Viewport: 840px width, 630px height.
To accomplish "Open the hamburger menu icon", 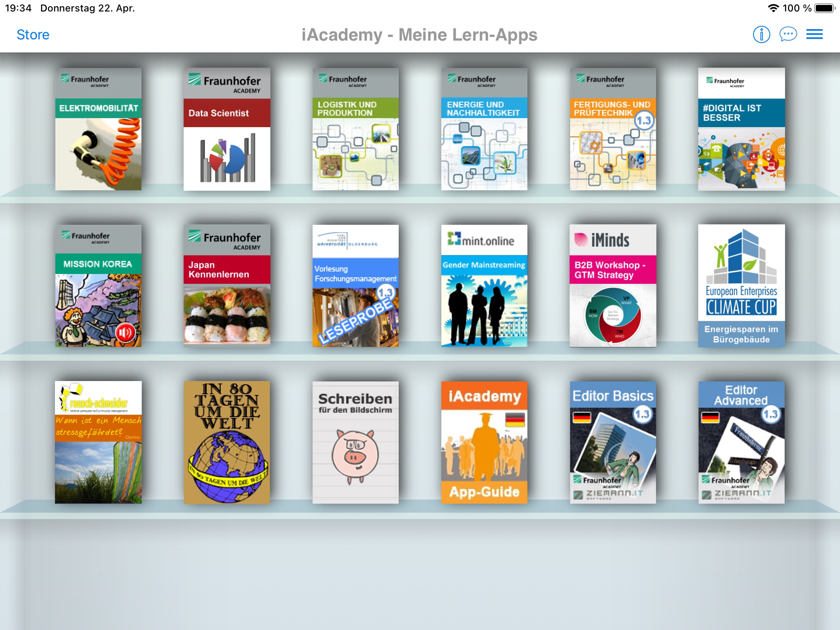I will click(x=814, y=34).
